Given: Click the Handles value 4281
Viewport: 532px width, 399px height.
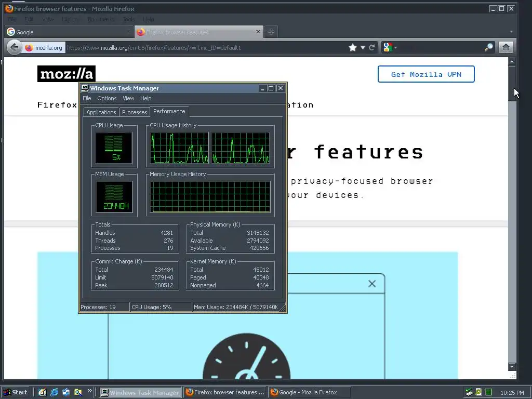Looking at the screenshot, I should point(167,233).
